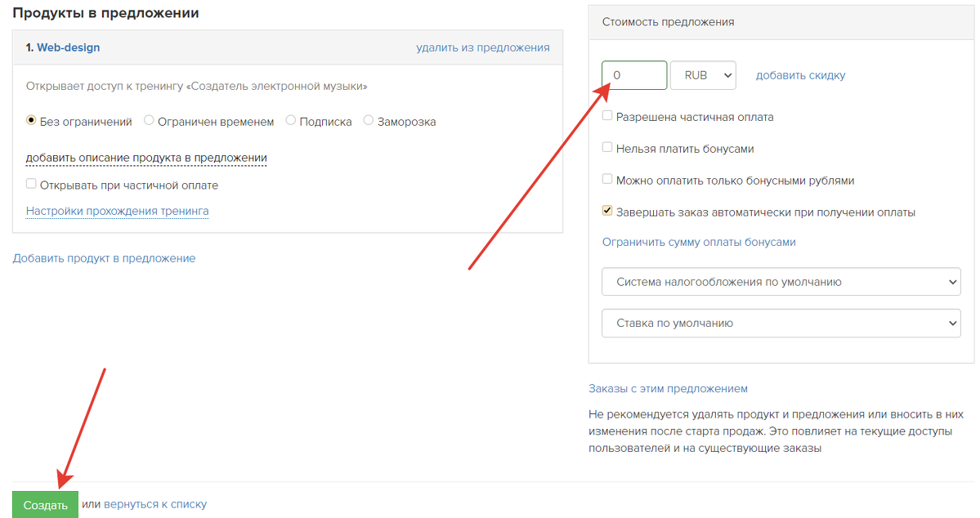The height and width of the screenshot is (518, 980).
Task: Enable 'Можно оплатить только бонусными рублями'
Action: 606,179
